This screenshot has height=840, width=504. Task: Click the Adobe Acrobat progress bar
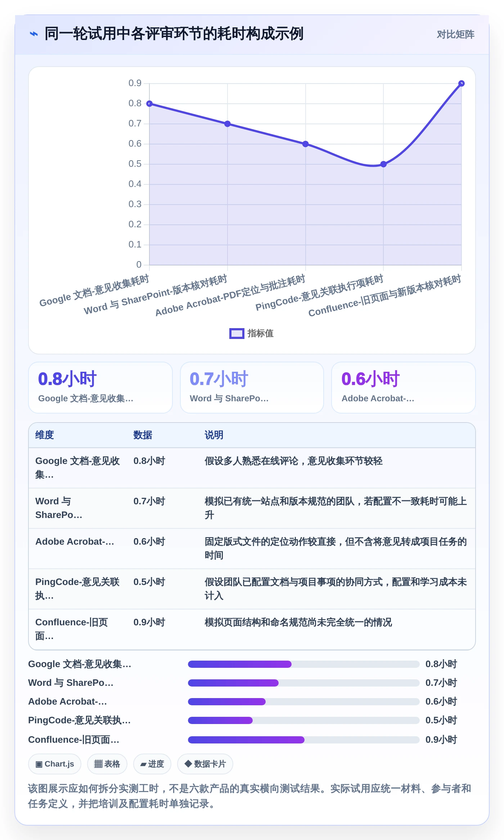coord(304,702)
